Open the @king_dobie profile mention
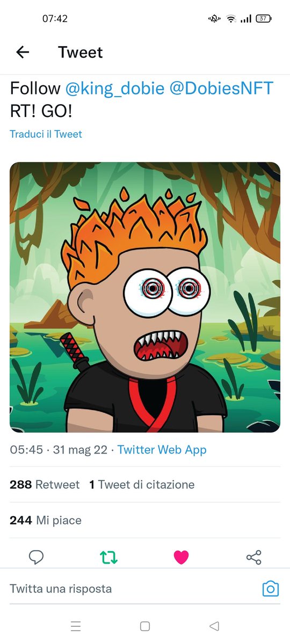290x644 pixels. tap(115, 89)
